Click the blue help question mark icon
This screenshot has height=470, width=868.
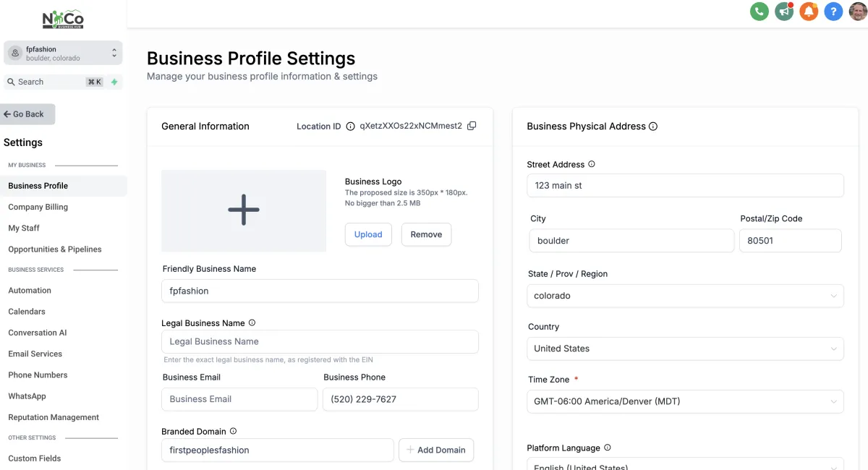tap(833, 11)
